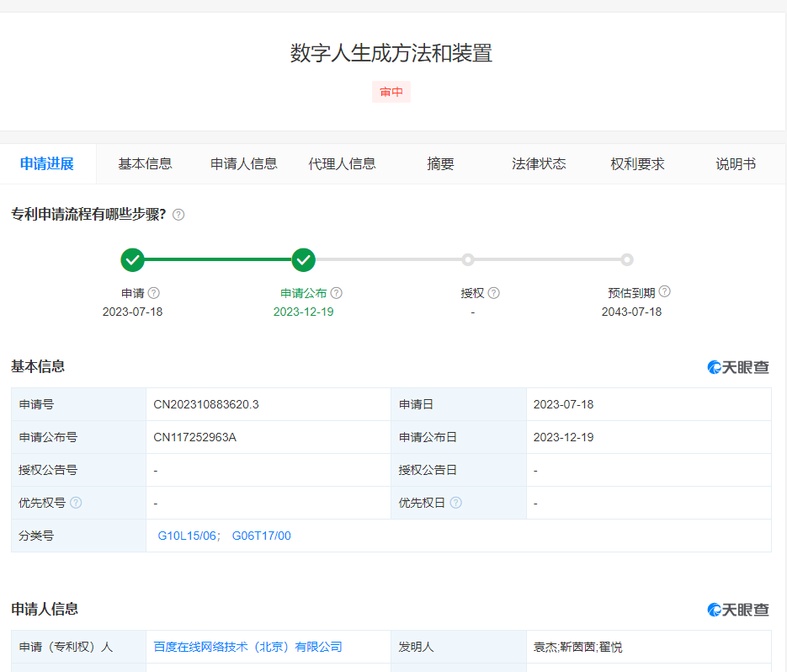The width and height of the screenshot is (787, 672).
Task: Switch to the 基本信息 tab
Action: (145, 164)
